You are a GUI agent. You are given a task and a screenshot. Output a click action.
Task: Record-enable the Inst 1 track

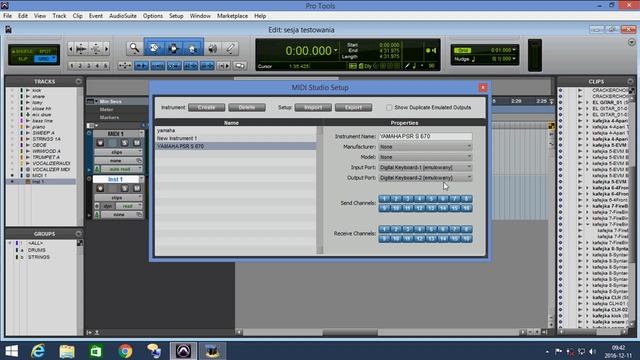(x=100, y=188)
